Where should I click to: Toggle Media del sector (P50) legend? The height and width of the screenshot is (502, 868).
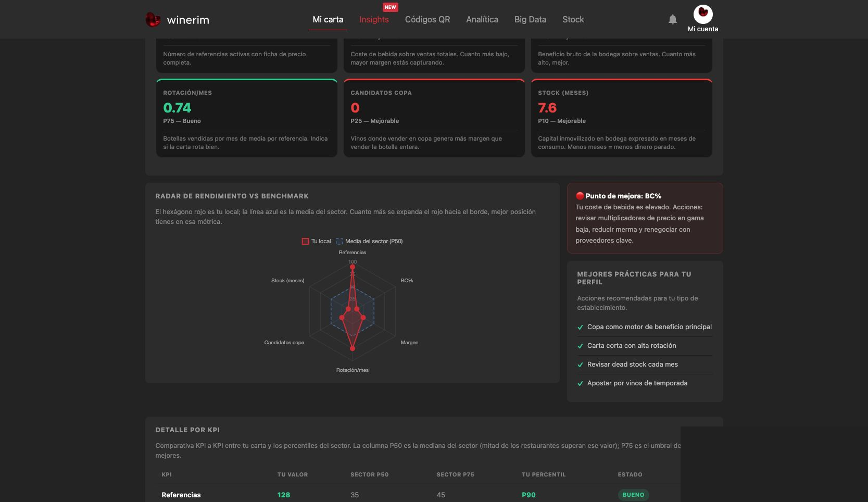coord(369,241)
